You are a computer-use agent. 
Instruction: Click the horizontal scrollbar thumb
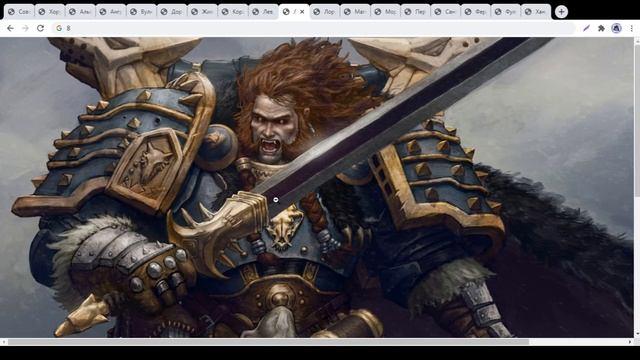[269, 342]
